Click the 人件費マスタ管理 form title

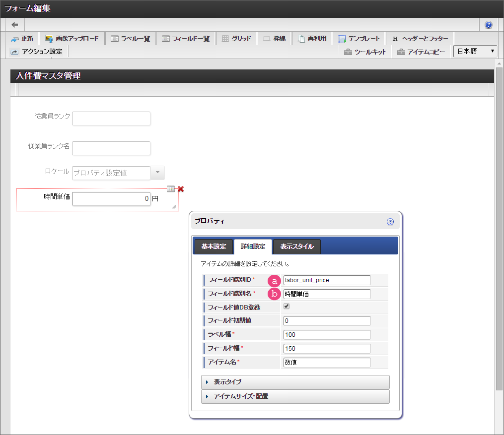[48, 76]
